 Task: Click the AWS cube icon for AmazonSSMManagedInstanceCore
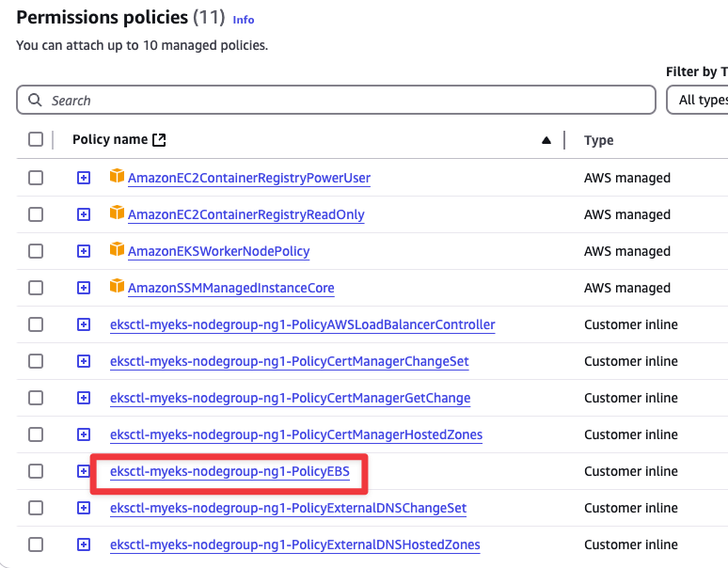pyautogui.click(x=117, y=285)
